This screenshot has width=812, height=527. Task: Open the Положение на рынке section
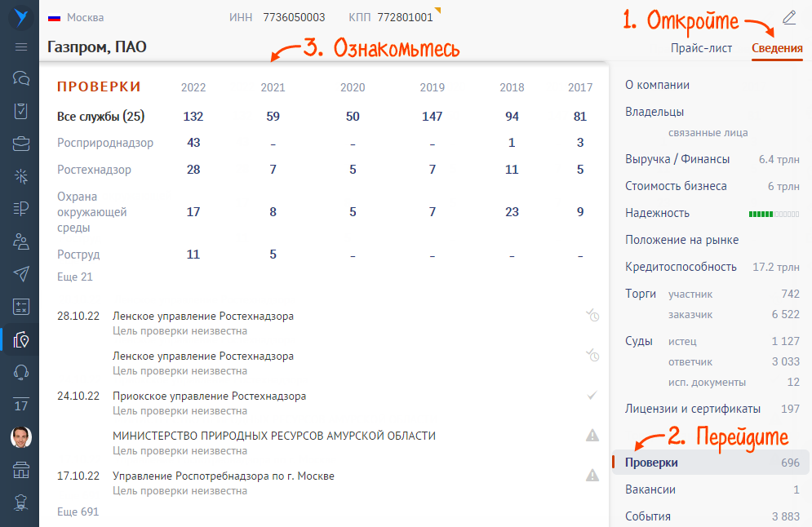pyautogui.click(x=682, y=240)
